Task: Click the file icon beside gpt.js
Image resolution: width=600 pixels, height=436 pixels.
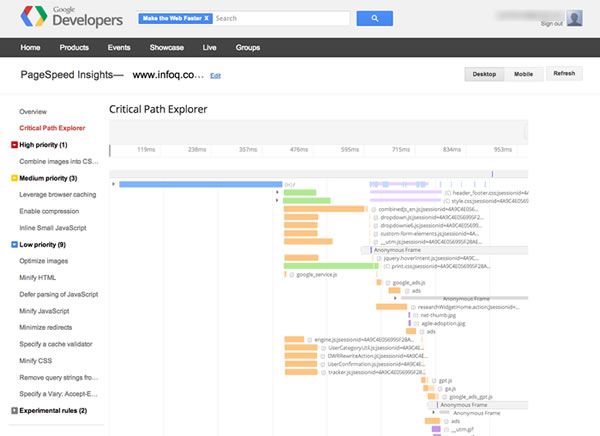Action: (434, 381)
